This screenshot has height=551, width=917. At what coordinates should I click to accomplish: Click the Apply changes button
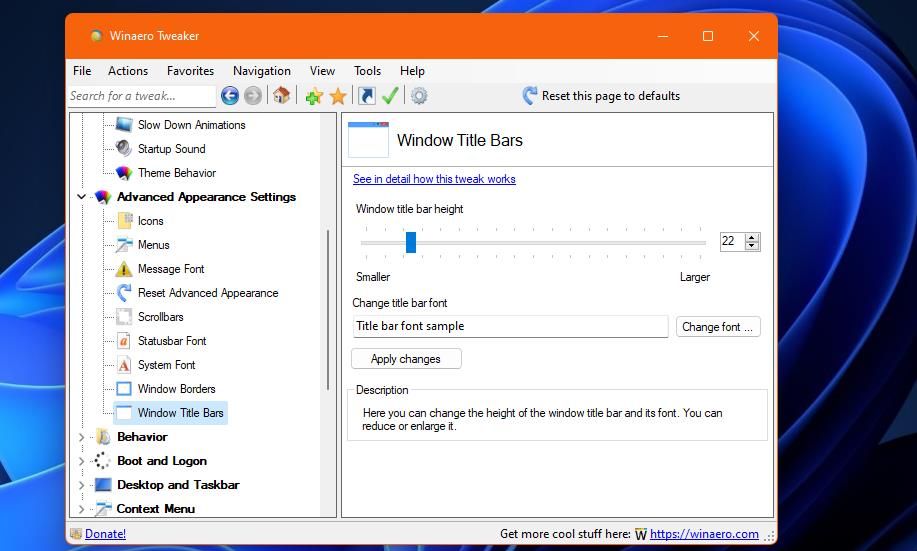click(x=406, y=359)
